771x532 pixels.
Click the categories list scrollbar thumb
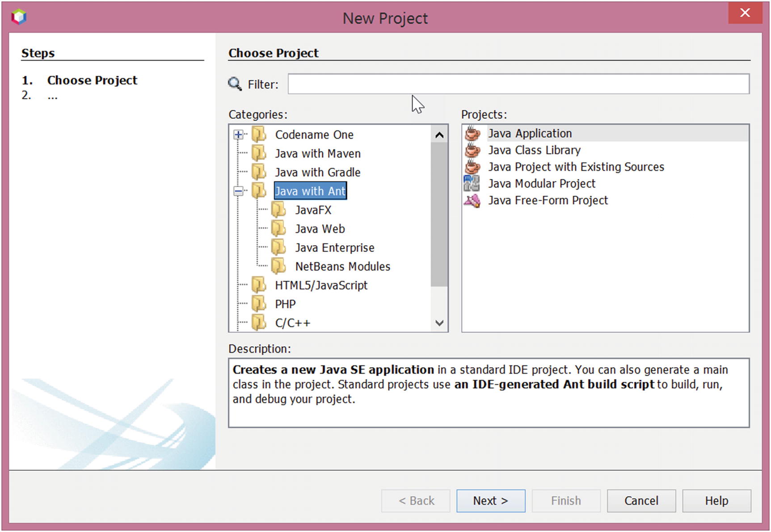click(439, 214)
